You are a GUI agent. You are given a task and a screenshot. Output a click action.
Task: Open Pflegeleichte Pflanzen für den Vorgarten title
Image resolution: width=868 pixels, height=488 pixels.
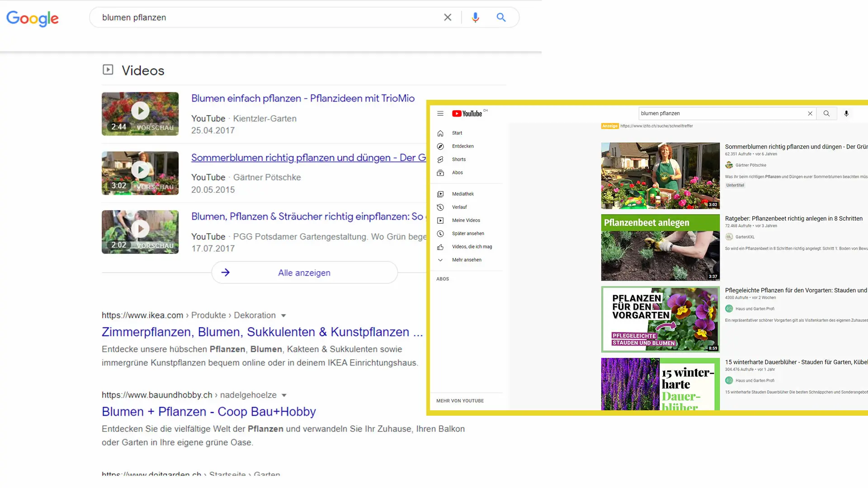coord(796,291)
